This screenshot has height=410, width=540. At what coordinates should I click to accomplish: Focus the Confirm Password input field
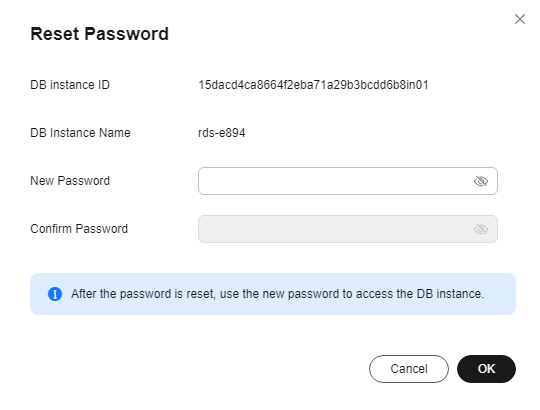[x=348, y=229]
